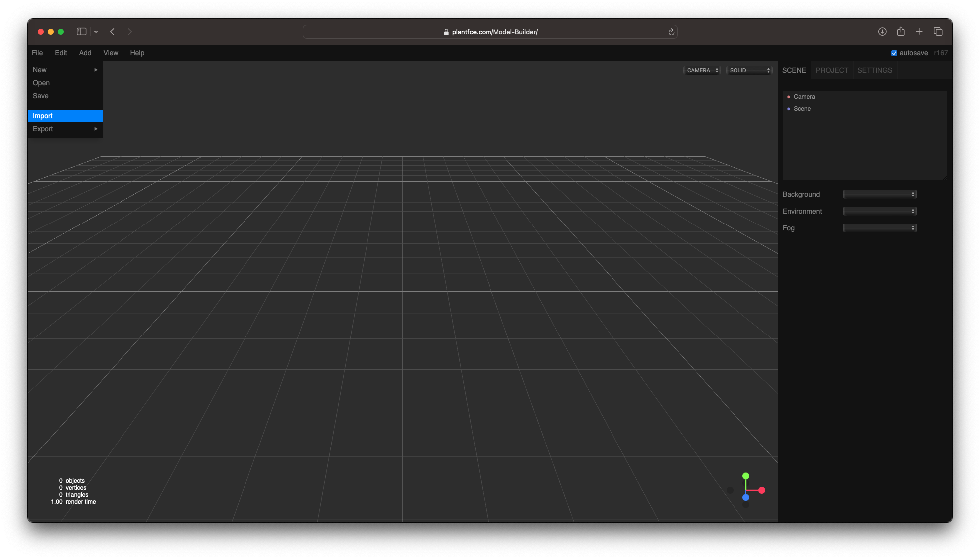Disable the autosave checkbox
The height and width of the screenshot is (559, 980).
tap(894, 53)
